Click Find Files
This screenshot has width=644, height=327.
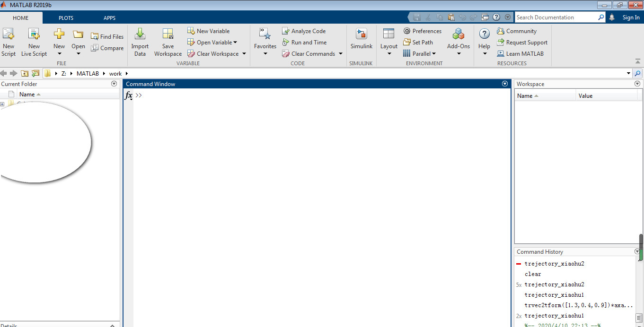pyautogui.click(x=107, y=36)
